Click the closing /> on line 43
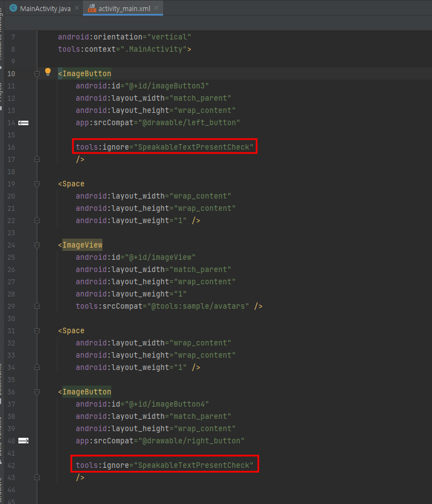This screenshot has height=504, width=432. (80, 477)
